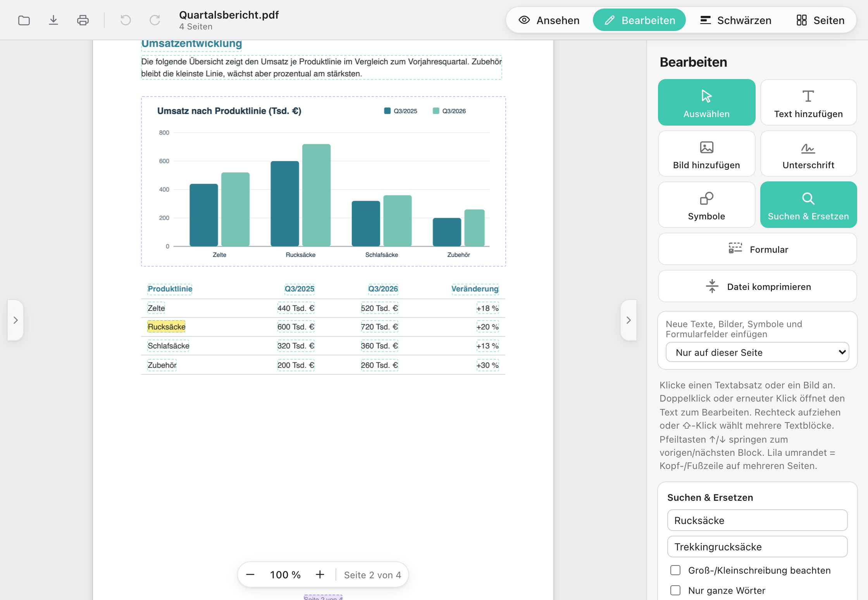Open the Symbole tool
This screenshot has height=600, width=868.
tap(706, 205)
